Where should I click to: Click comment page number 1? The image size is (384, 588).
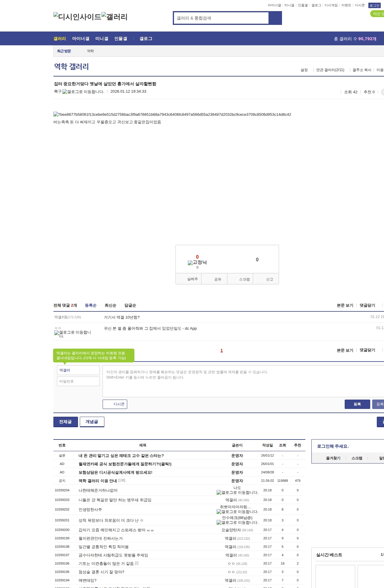click(x=222, y=350)
